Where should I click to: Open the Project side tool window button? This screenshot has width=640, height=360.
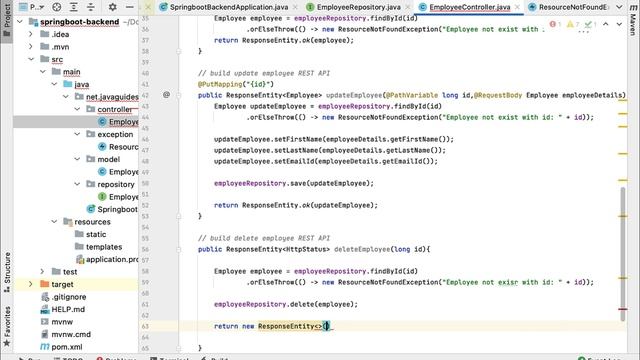(x=7, y=20)
